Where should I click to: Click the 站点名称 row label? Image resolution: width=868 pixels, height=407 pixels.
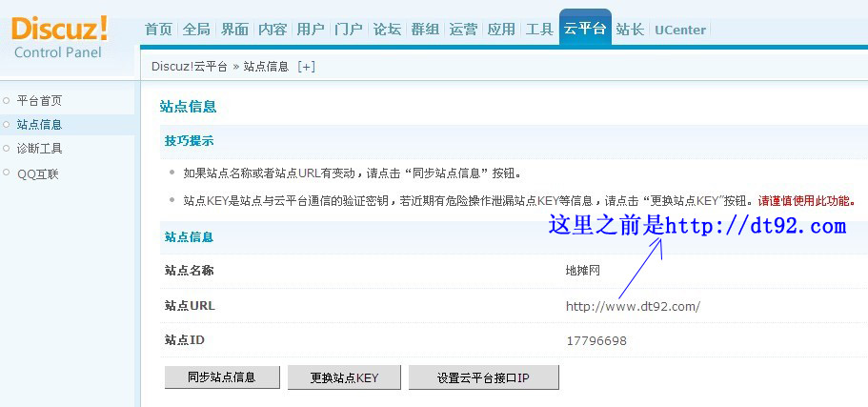[x=190, y=271]
